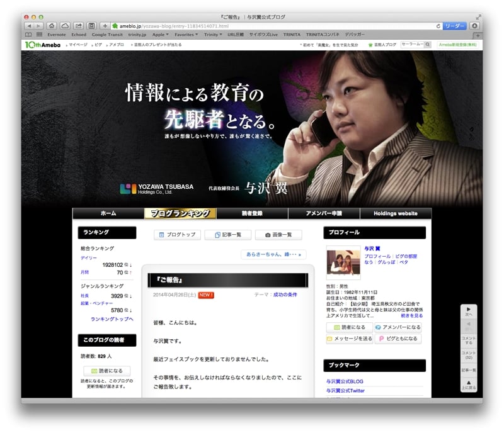Toggle Safari Reader with リーダー button
This screenshot has height=433, width=504.
tap(454, 26)
